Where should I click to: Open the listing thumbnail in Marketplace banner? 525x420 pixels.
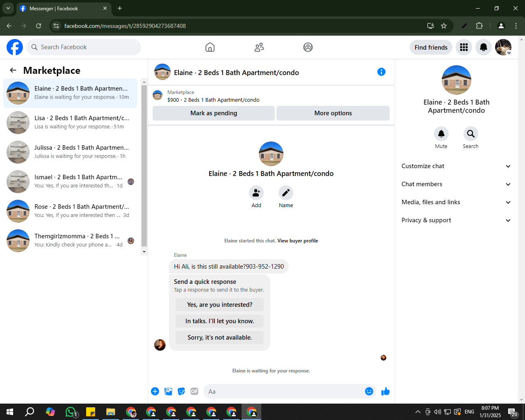pos(157,95)
